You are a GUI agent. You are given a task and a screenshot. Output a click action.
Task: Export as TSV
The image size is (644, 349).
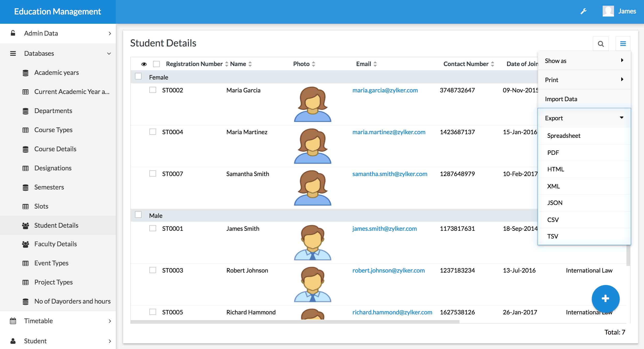[584, 236]
